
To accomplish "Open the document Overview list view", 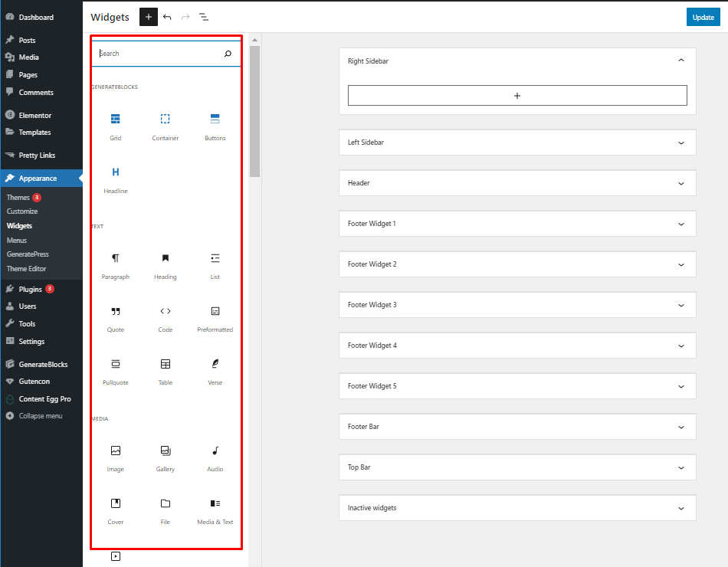I will coord(203,16).
